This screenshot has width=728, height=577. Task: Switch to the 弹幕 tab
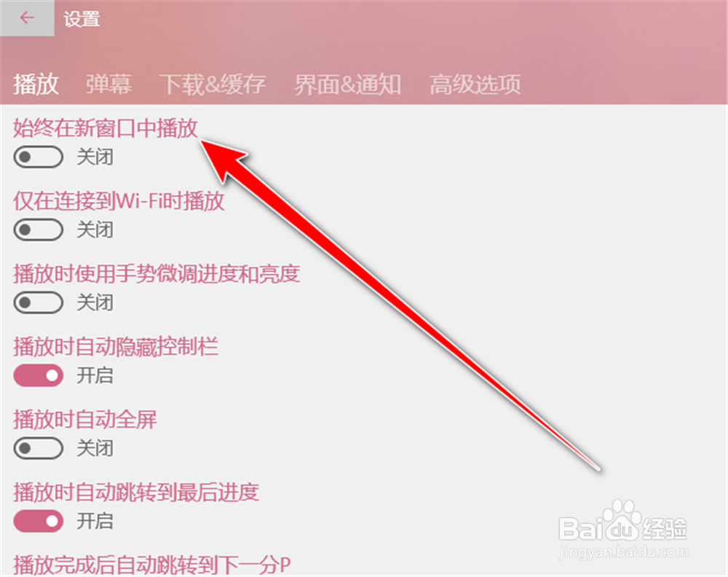click(x=108, y=84)
